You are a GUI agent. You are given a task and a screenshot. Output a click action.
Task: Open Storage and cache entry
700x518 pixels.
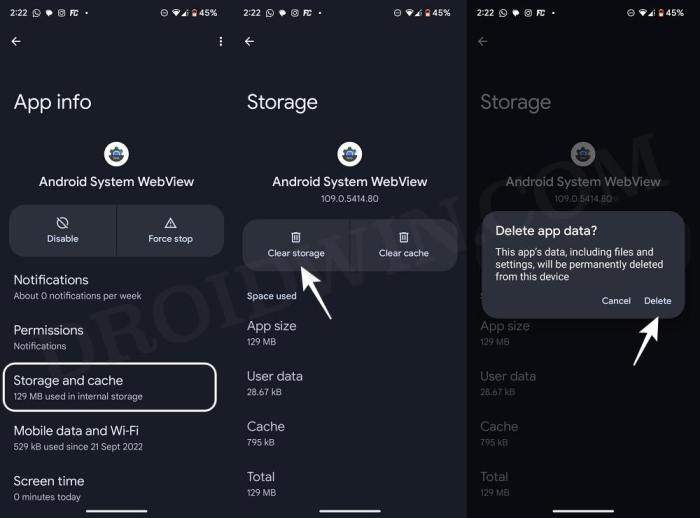[x=110, y=387]
